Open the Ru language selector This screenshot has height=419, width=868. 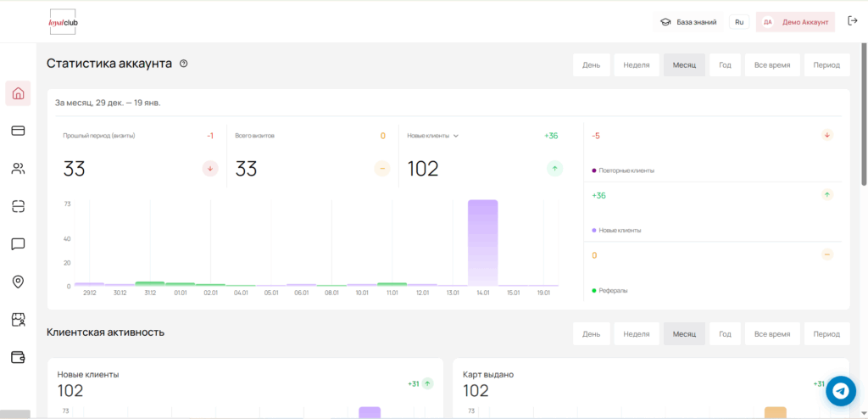coord(739,22)
